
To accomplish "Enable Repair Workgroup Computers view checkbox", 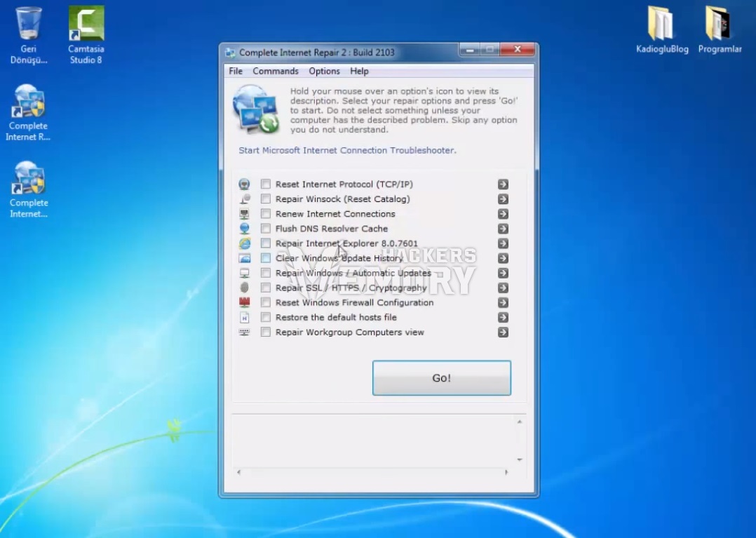I will pos(266,332).
